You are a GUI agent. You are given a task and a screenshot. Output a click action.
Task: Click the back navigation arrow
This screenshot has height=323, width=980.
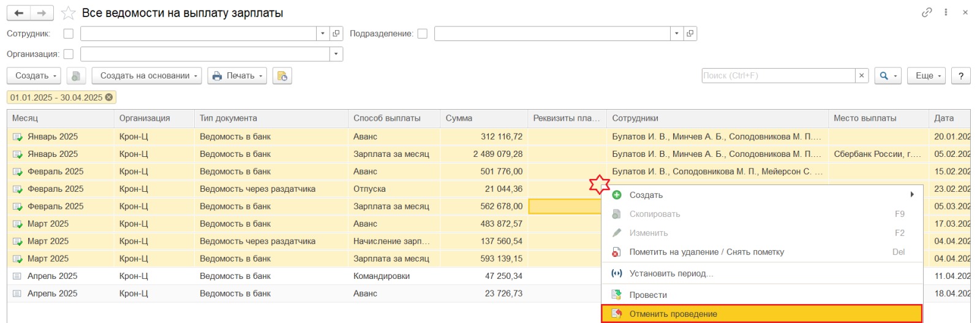tap(18, 13)
